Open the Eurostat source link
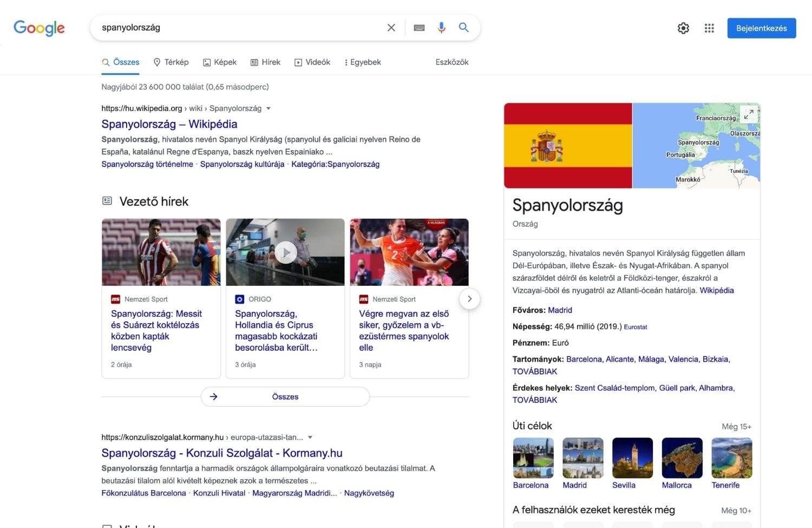 636,327
